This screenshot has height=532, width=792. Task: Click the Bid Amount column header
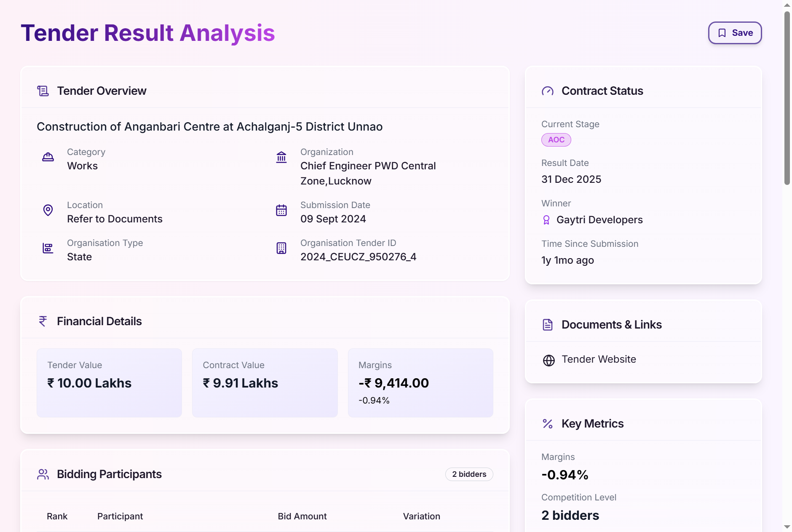click(302, 516)
